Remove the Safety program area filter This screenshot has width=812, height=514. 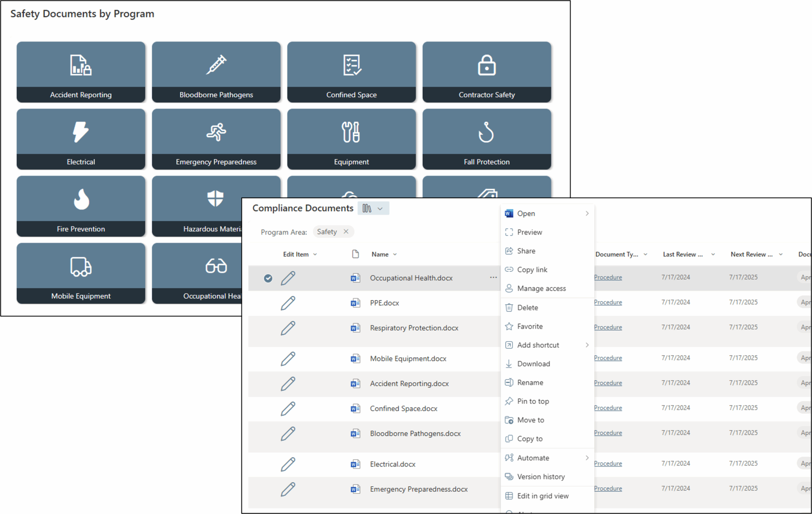pos(346,231)
